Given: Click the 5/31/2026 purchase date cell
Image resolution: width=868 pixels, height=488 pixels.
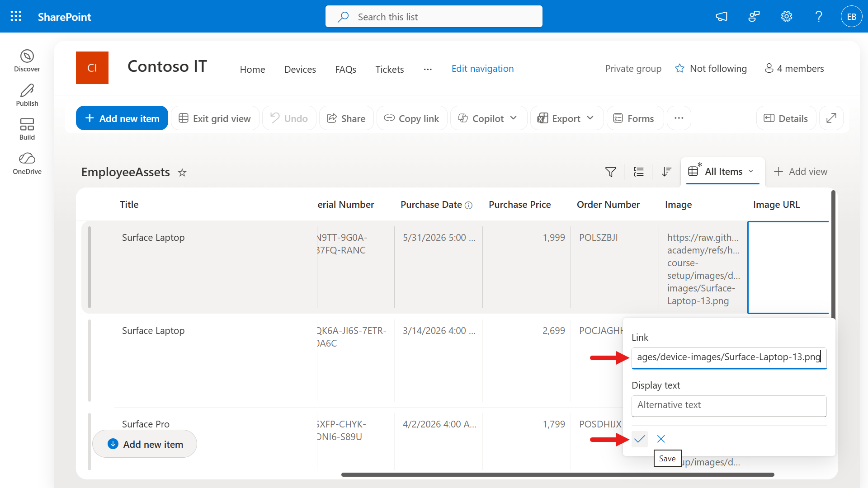Looking at the screenshot, I should [x=439, y=267].
